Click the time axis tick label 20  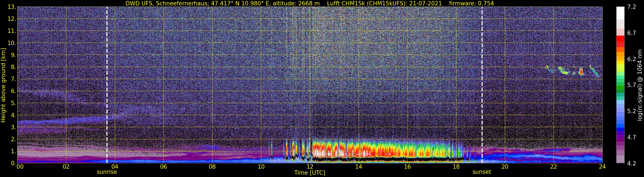pos(505,167)
